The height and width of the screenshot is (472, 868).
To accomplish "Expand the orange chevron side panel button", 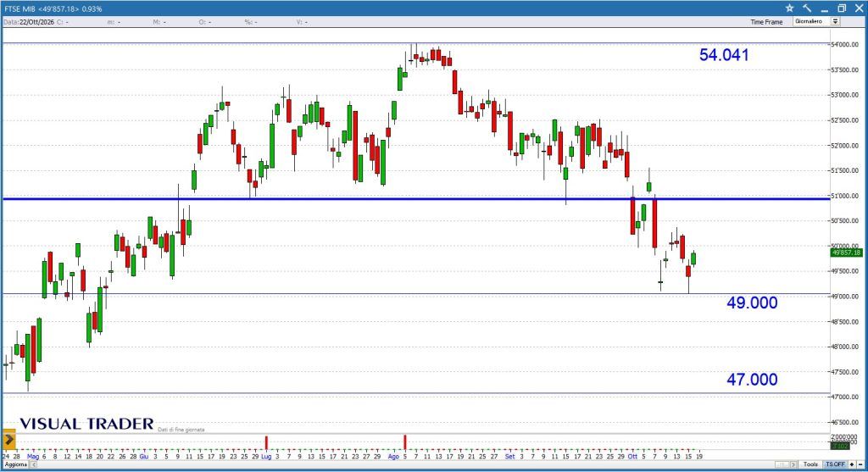I will tap(8, 441).
